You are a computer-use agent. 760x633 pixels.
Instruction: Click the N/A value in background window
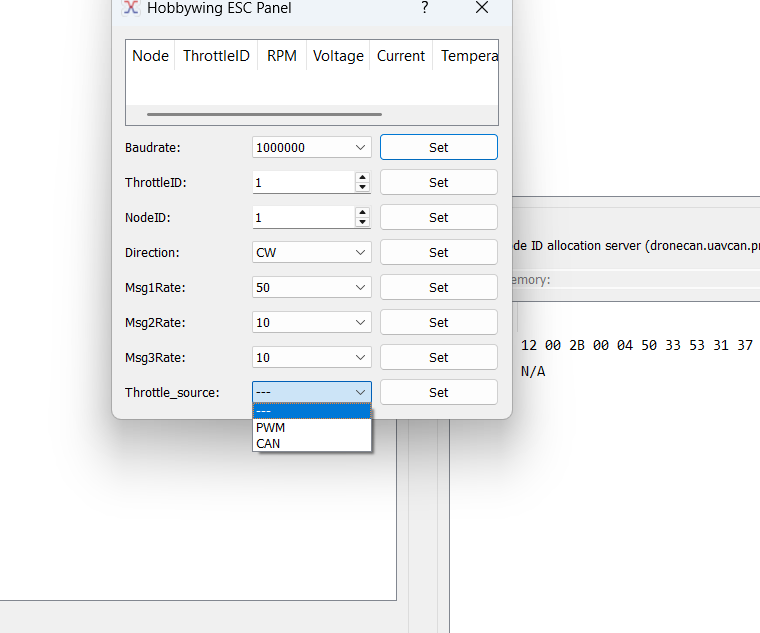pos(533,371)
